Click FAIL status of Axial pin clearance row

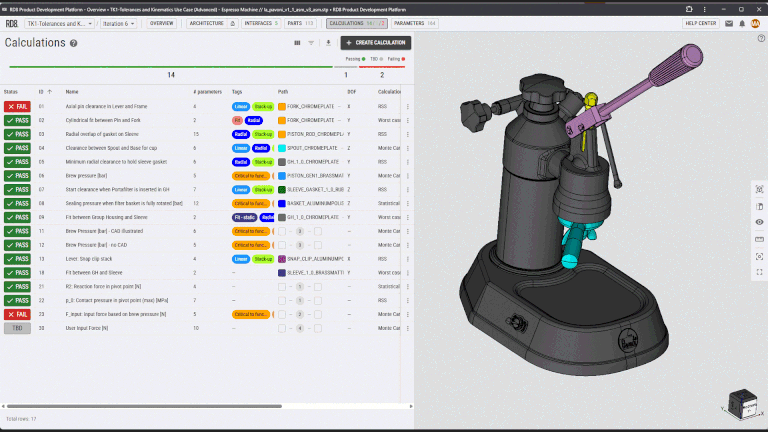(17, 106)
